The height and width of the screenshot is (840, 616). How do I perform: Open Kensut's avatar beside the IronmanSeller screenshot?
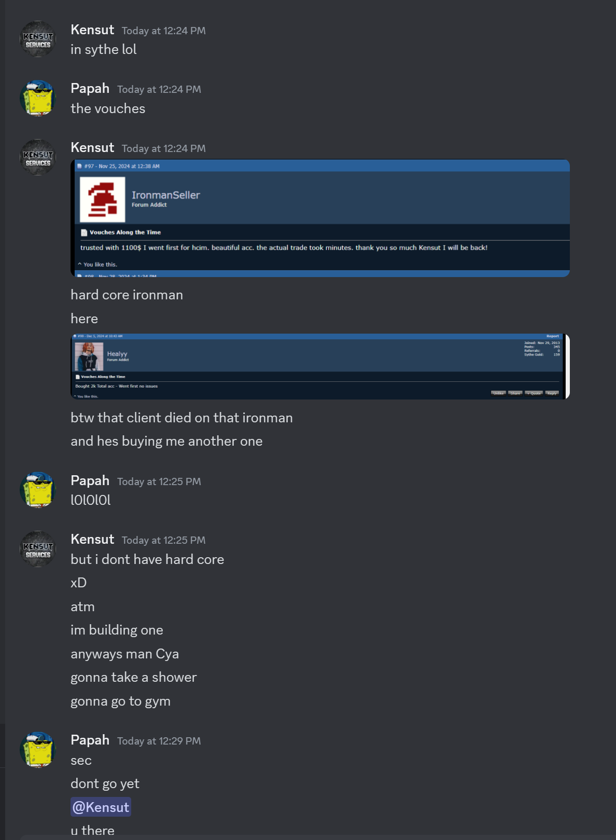point(38,157)
